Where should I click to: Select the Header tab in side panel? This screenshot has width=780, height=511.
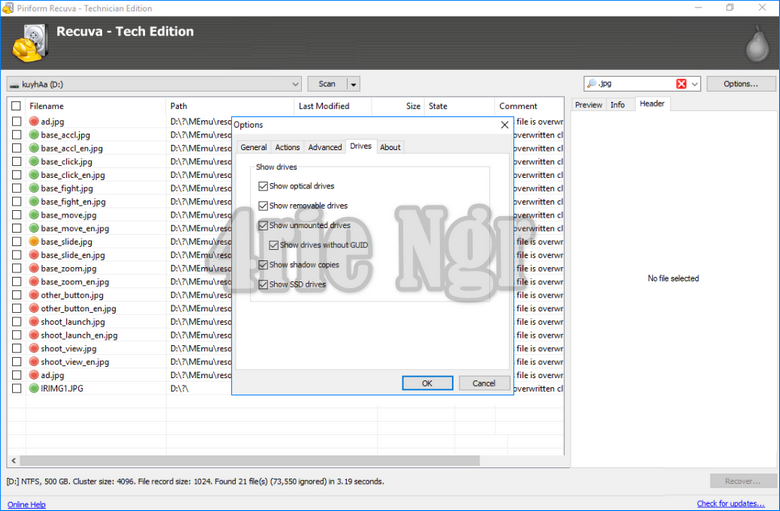pos(652,103)
